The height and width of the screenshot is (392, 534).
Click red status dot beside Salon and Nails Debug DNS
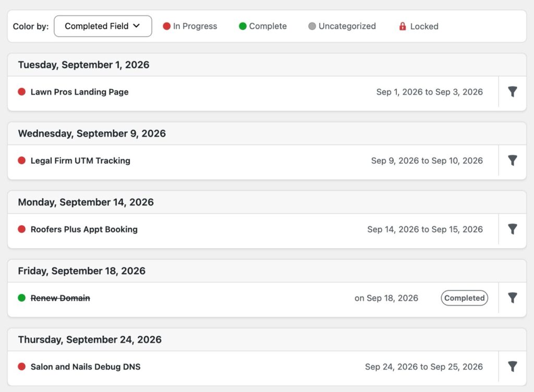(22, 366)
